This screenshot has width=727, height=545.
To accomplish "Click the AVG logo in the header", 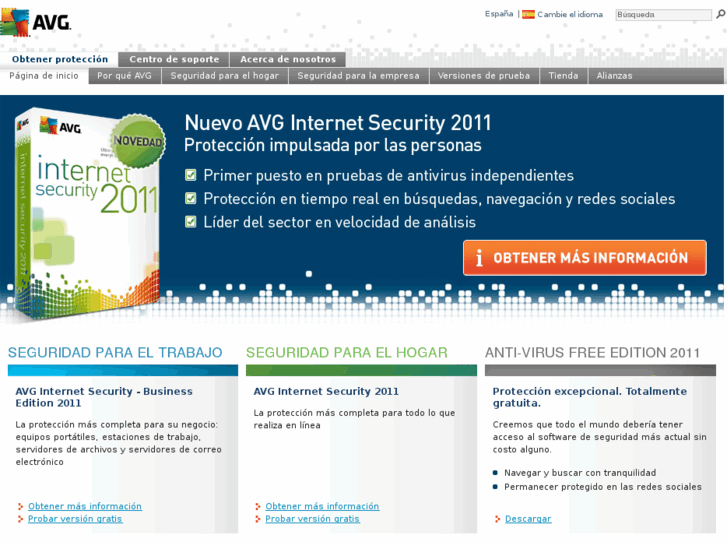I will point(36,22).
